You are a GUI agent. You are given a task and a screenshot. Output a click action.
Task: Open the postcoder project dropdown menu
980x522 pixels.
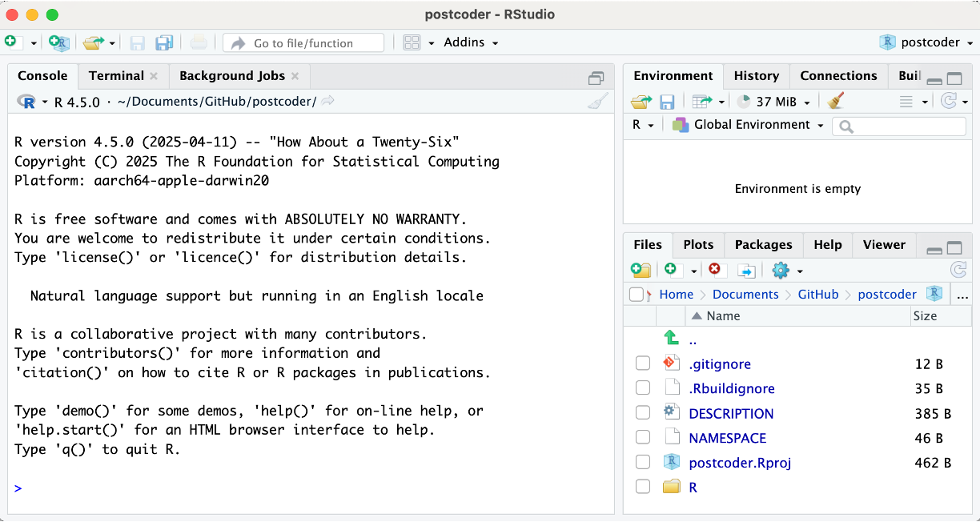click(x=926, y=42)
